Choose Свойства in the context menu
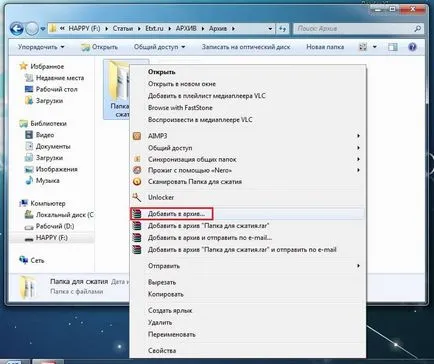434x364 pixels. point(248,350)
